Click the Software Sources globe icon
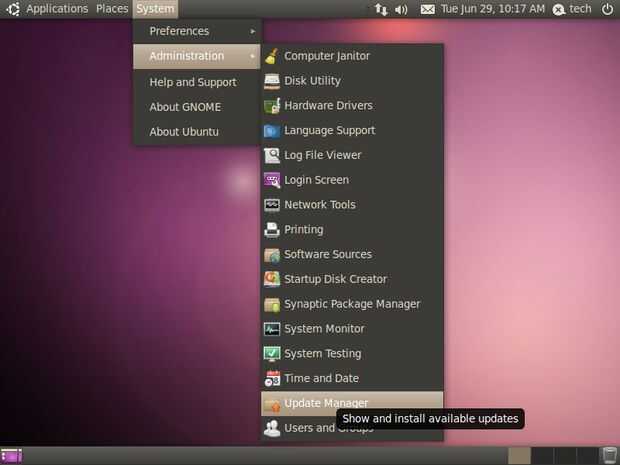Viewport: 620px width, 465px height. (x=272, y=255)
